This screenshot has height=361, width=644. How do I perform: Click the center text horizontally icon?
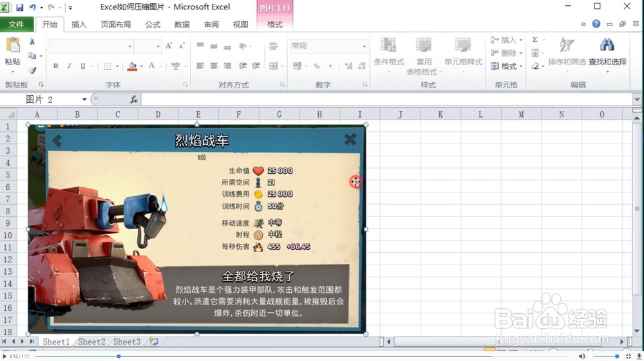(214, 66)
